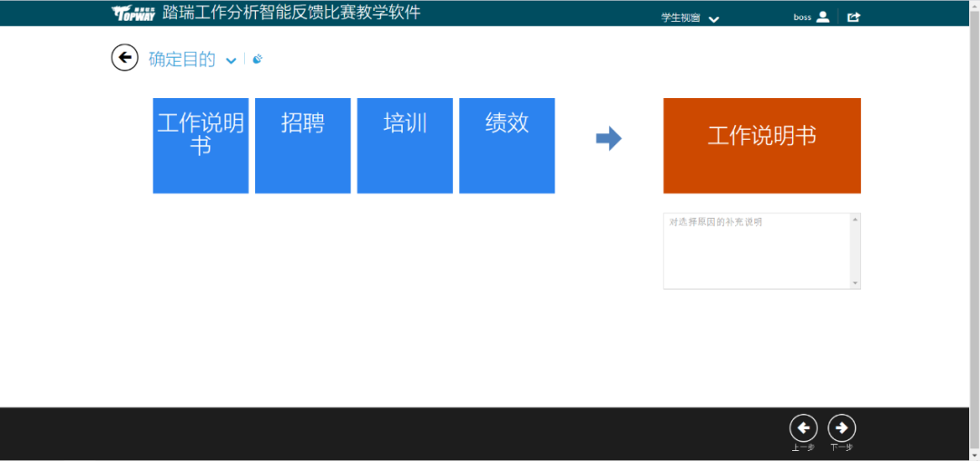
Task: Expand the 学生视窗 dropdown
Action: pos(713,19)
